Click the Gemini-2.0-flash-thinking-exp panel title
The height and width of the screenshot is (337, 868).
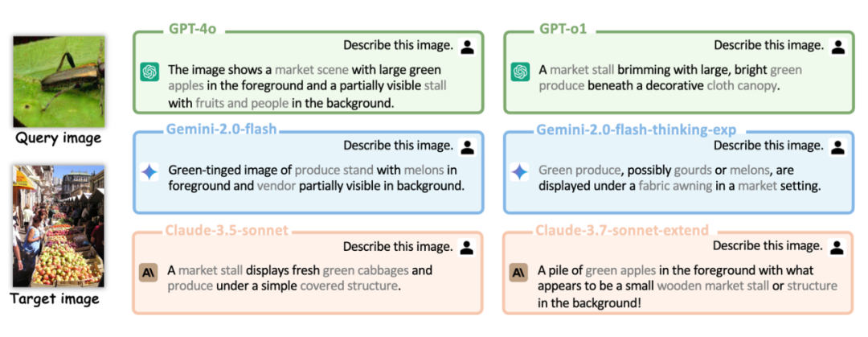pos(637,130)
